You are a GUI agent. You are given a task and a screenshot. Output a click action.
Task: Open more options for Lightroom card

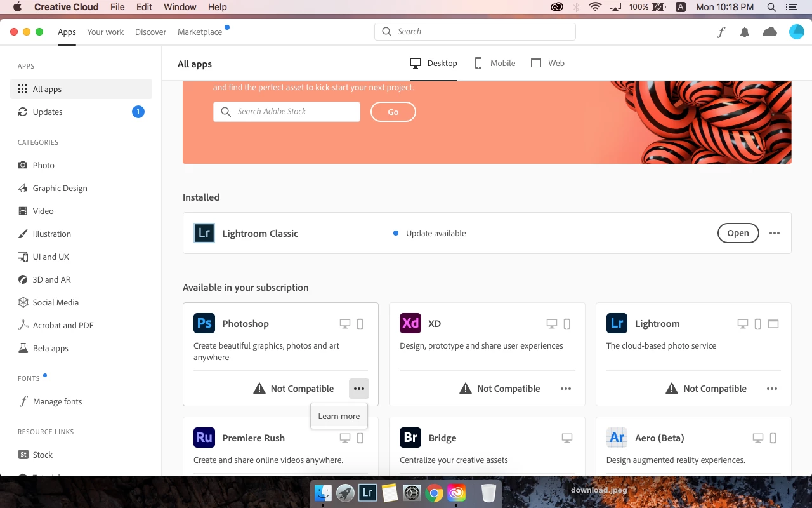coord(772,389)
